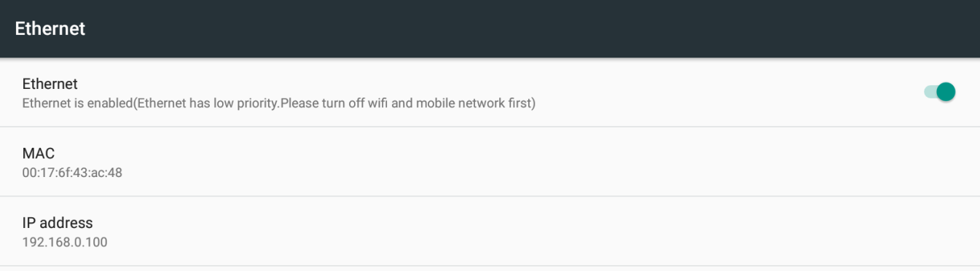Open the MAC entry

490,162
